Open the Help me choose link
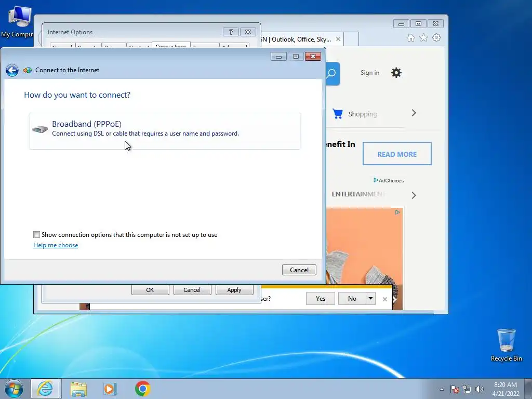This screenshot has width=532, height=399. point(56,245)
